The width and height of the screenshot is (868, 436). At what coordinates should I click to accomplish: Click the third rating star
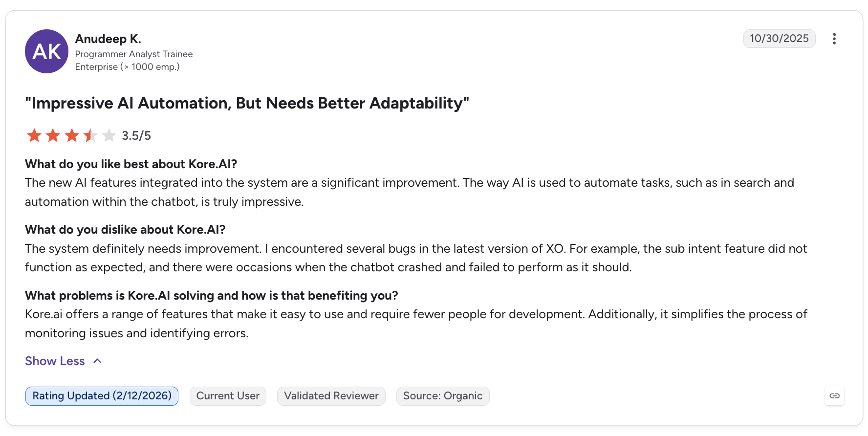coord(72,135)
